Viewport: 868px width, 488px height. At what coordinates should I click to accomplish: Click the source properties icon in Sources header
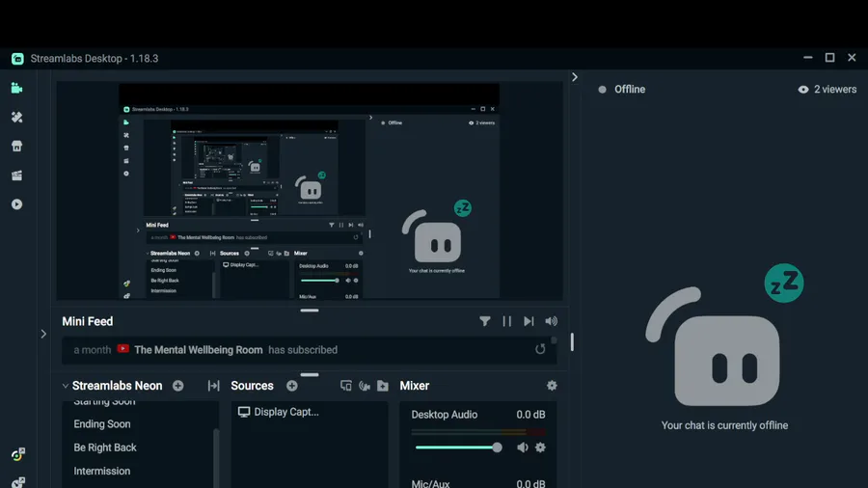tap(346, 386)
